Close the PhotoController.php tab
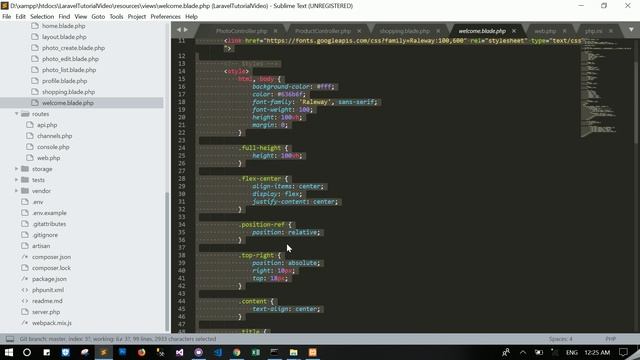The image size is (640, 360). point(276,31)
